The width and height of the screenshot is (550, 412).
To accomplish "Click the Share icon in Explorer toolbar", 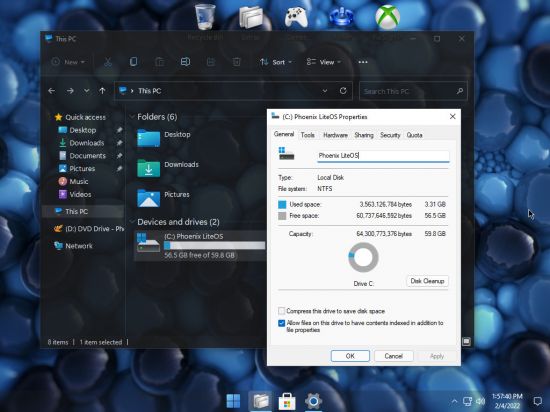I will coord(211,62).
